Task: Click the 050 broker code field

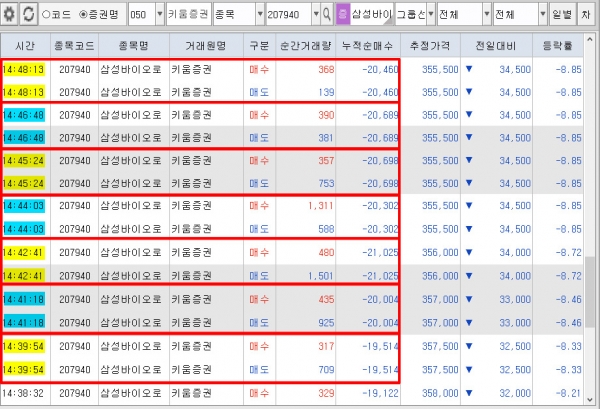Action: pos(142,15)
